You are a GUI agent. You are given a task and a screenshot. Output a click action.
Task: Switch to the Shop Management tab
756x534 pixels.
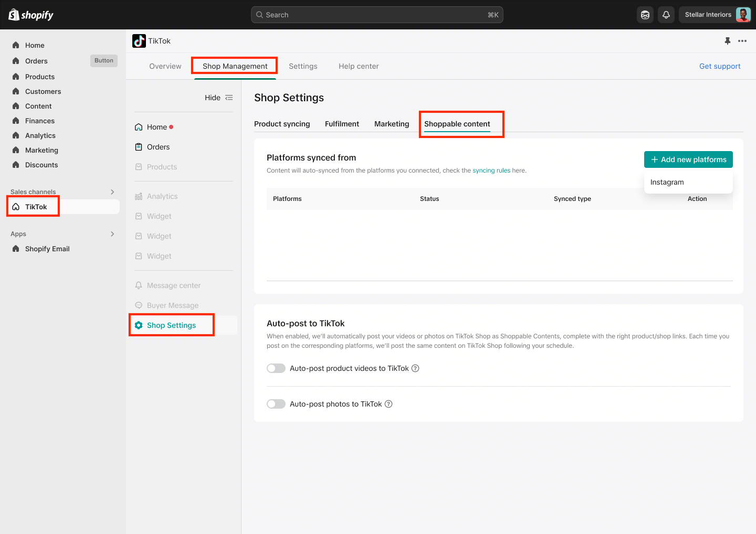tap(235, 66)
